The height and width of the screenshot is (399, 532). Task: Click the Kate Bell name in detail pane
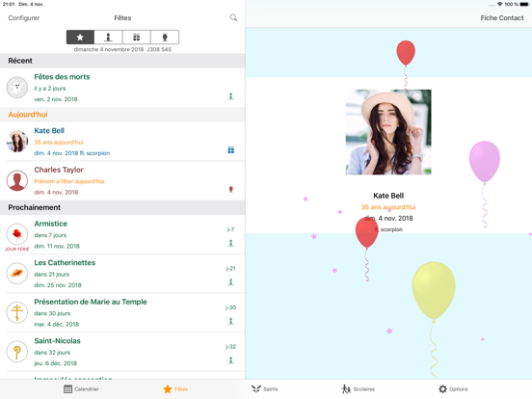click(388, 196)
